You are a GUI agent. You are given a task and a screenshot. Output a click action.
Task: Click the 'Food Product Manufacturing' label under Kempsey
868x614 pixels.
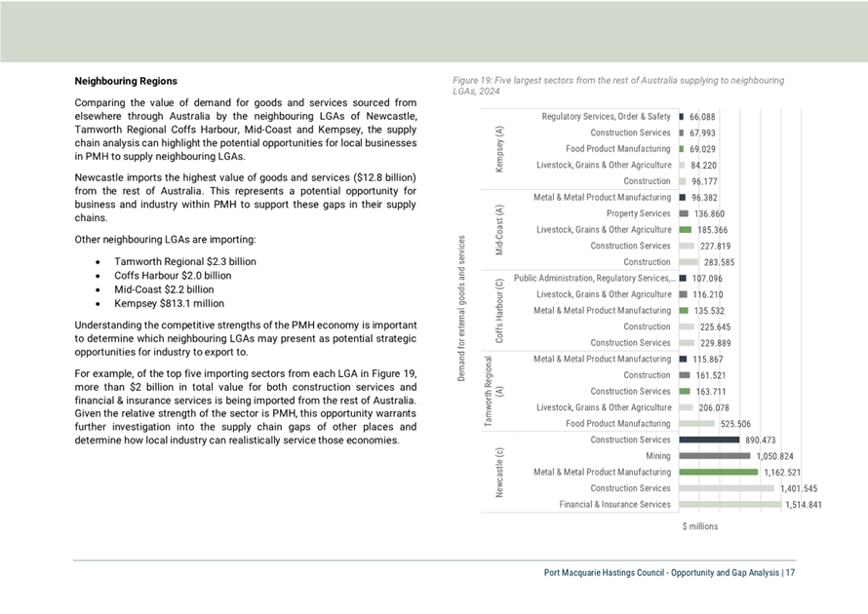(x=617, y=149)
